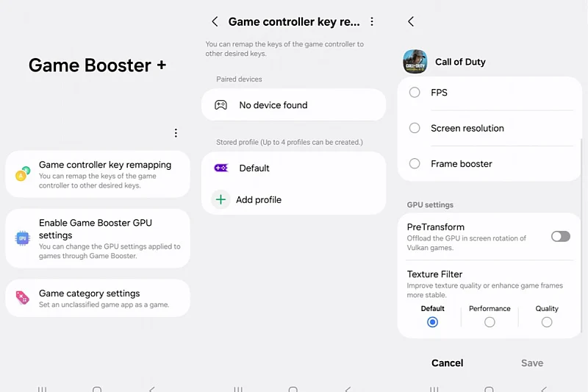Choose Quality texture filter option
This screenshot has height=392, width=588.
pos(547,322)
